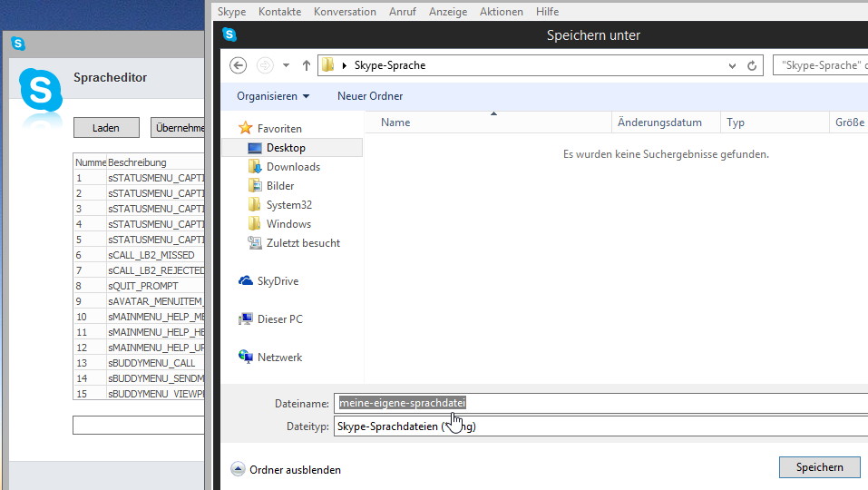Screen dimensions: 868x490
Task: Open the Anzeige menu
Action: pyautogui.click(x=448, y=12)
